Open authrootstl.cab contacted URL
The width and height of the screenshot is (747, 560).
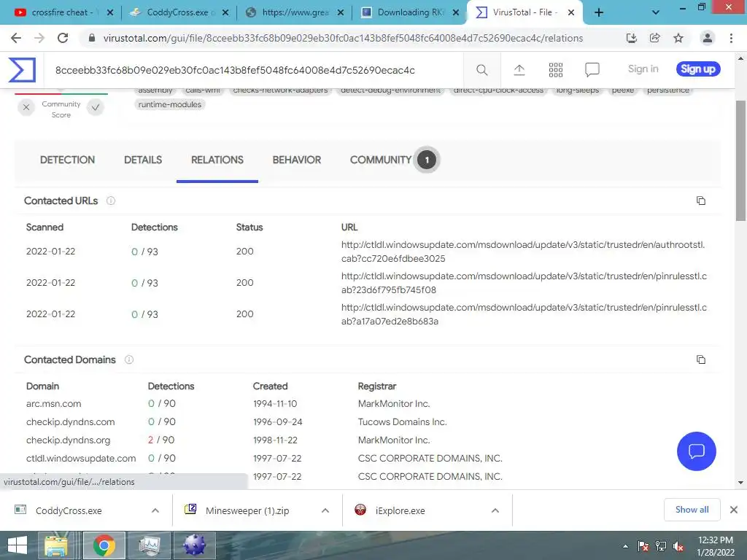click(522, 252)
